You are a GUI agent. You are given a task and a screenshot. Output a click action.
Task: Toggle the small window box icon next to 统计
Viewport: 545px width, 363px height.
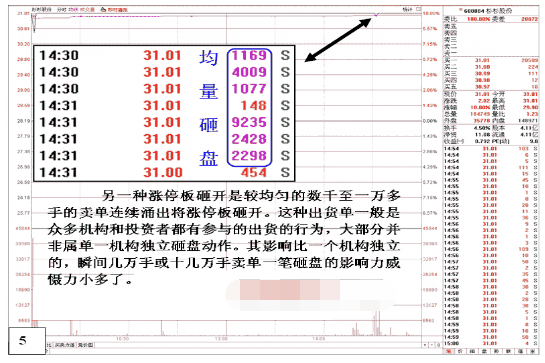[418, 9]
